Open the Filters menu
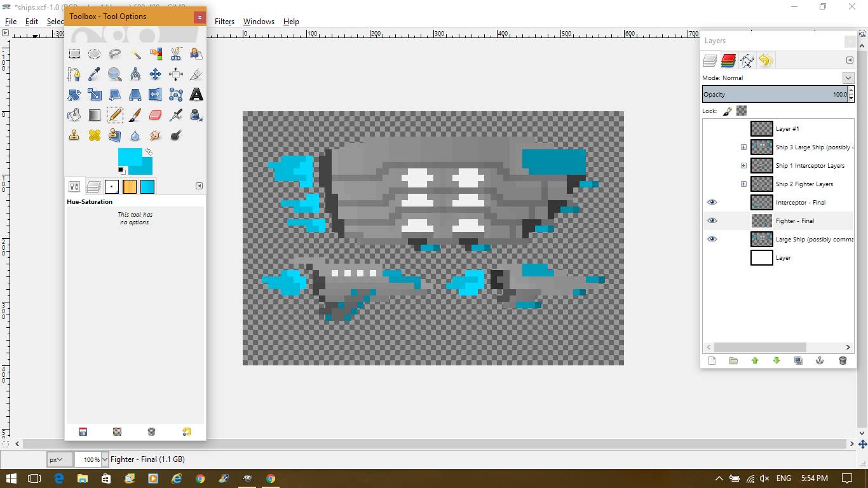 224,22
